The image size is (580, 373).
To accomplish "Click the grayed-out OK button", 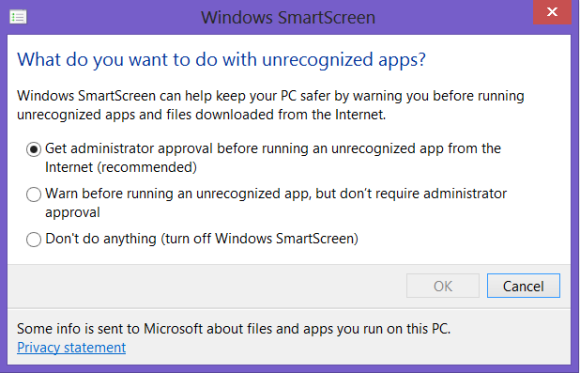I will (x=443, y=286).
